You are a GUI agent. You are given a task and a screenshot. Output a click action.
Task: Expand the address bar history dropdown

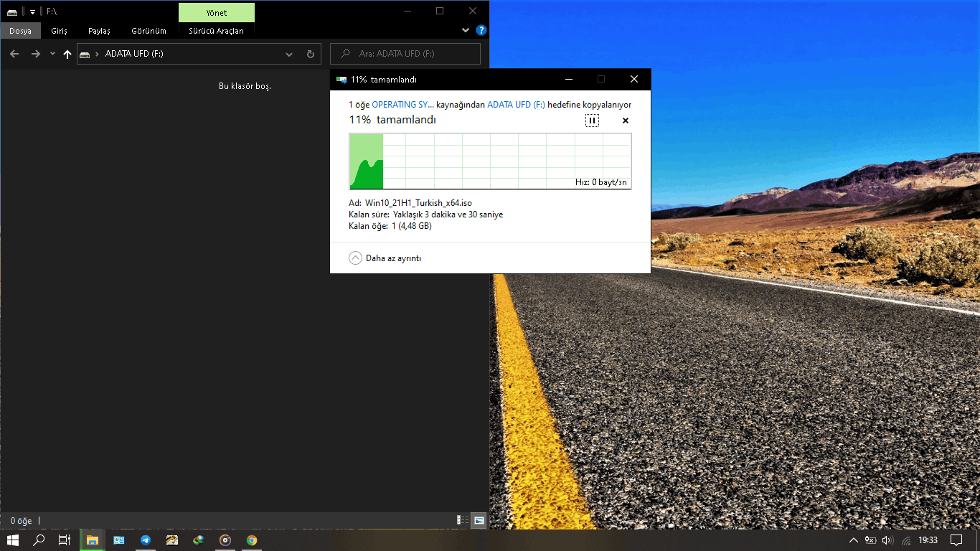[289, 54]
